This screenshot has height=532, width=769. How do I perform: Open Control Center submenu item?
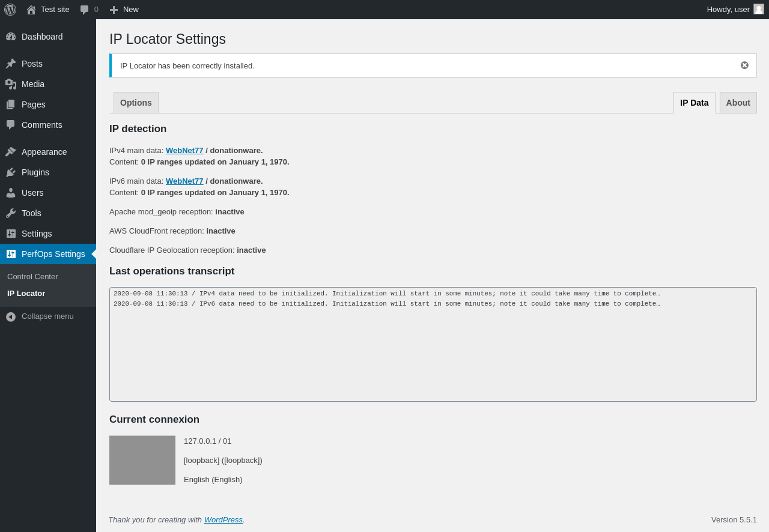tap(32, 277)
